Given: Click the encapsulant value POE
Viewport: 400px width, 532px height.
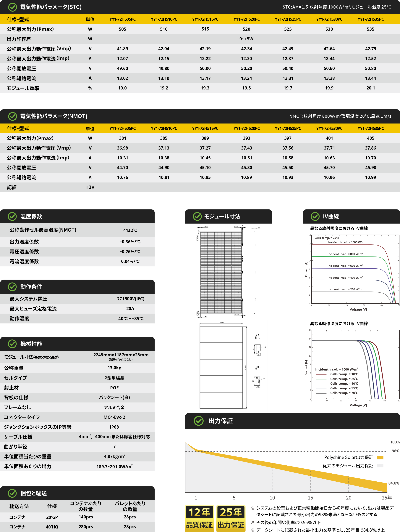Looking at the screenshot, I should pos(114,388).
